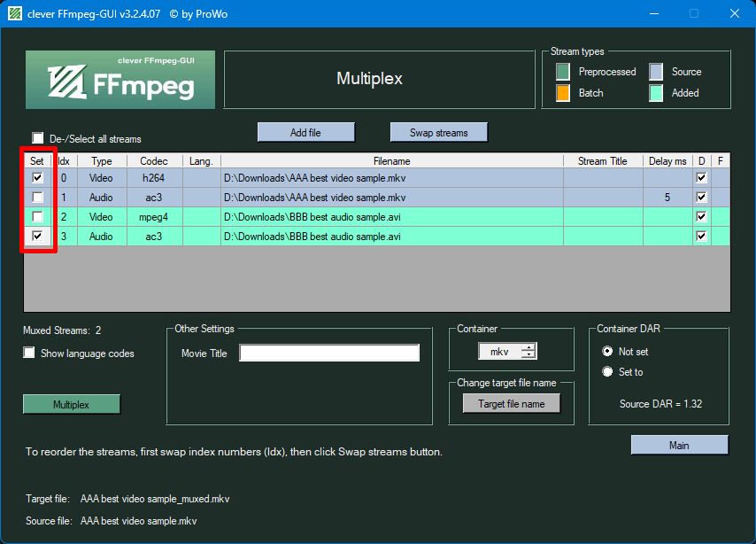Click the Stream Title column header
756x544 pixels.
click(x=603, y=160)
